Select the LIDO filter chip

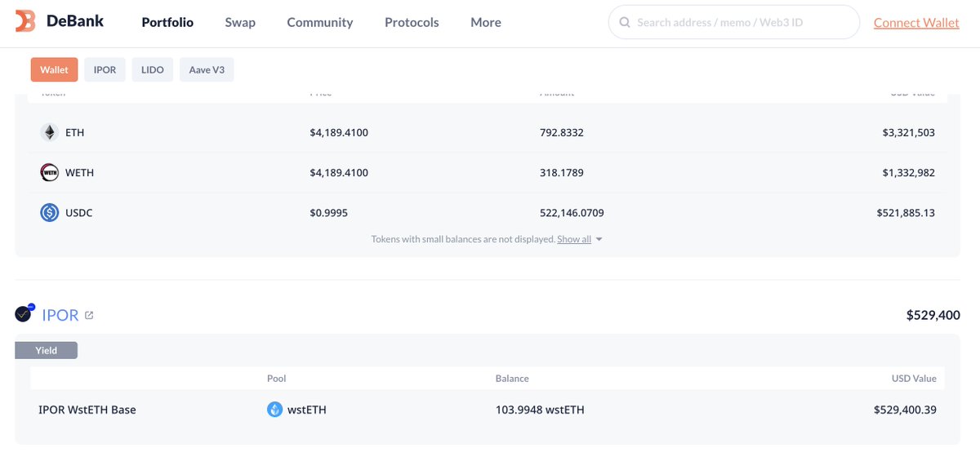pyautogui.click(x=153, y=70)
